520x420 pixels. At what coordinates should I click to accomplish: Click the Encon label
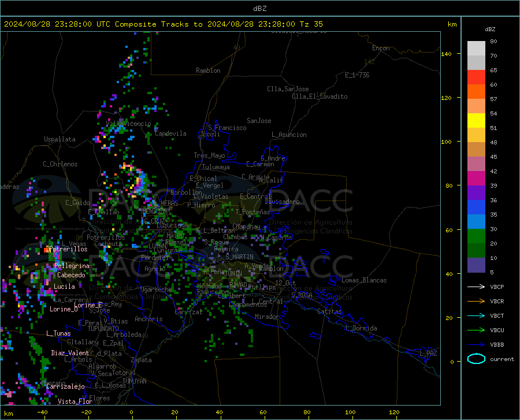(381, 48)
